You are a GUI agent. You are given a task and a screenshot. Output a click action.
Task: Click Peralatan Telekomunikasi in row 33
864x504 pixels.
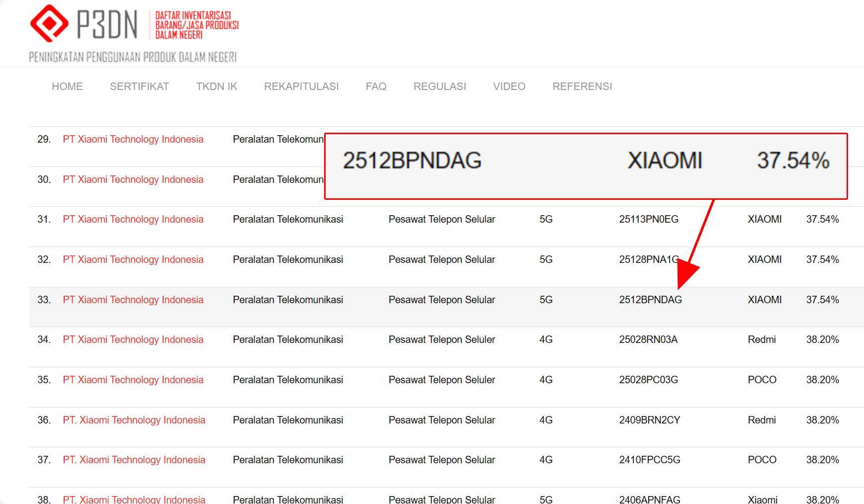click(288, 300)
